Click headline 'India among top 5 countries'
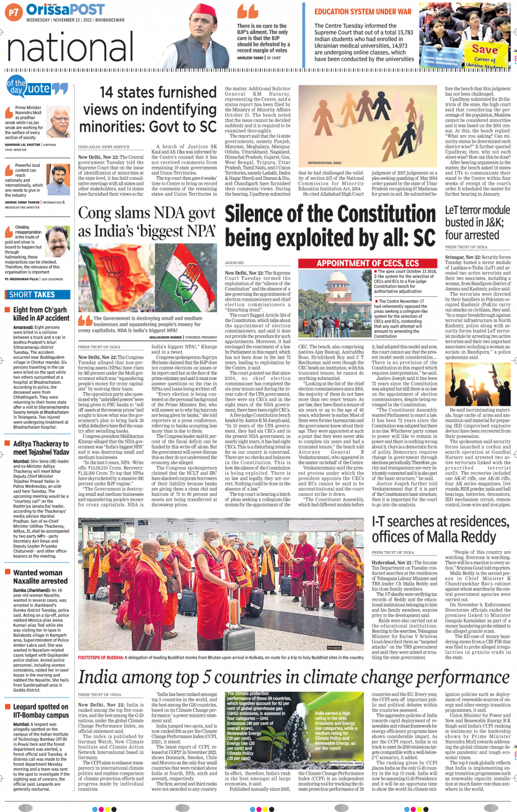This screenshot has width=517, height=812. pyautogui.click(x=294, y=676)
